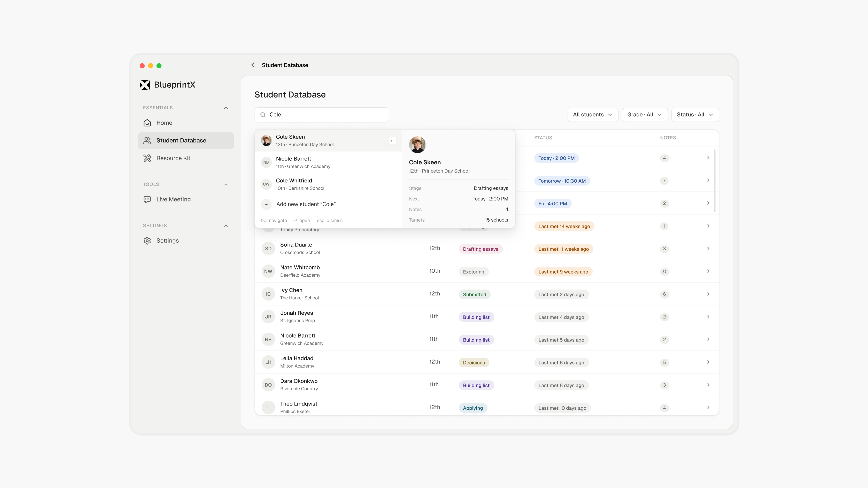Click Leila Haddad LH avatar
868x488 pixels.
point(268,362)
